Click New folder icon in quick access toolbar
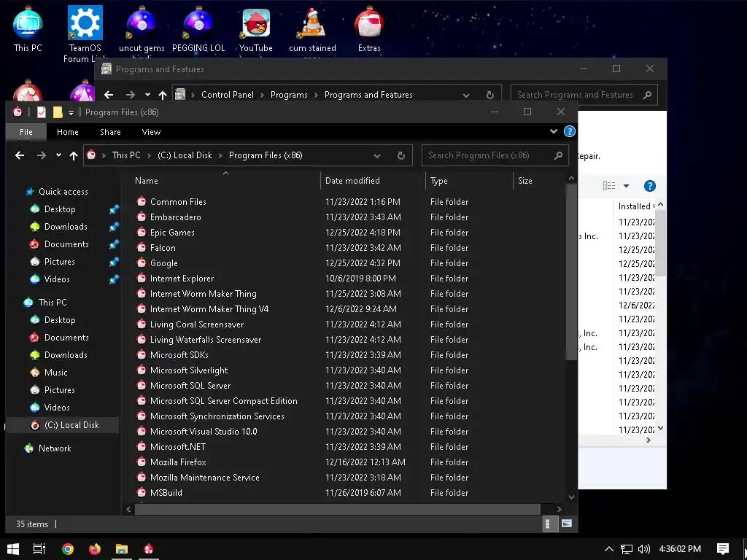Image resolution: width=747 pixels, height=560 pixels. [x=58, y=112]
